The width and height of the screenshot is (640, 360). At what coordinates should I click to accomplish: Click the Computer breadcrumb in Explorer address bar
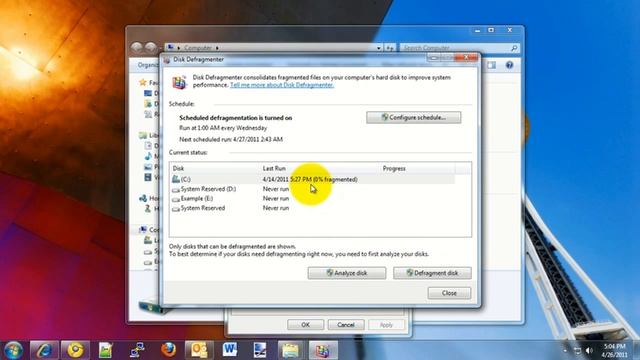[198, 48]
